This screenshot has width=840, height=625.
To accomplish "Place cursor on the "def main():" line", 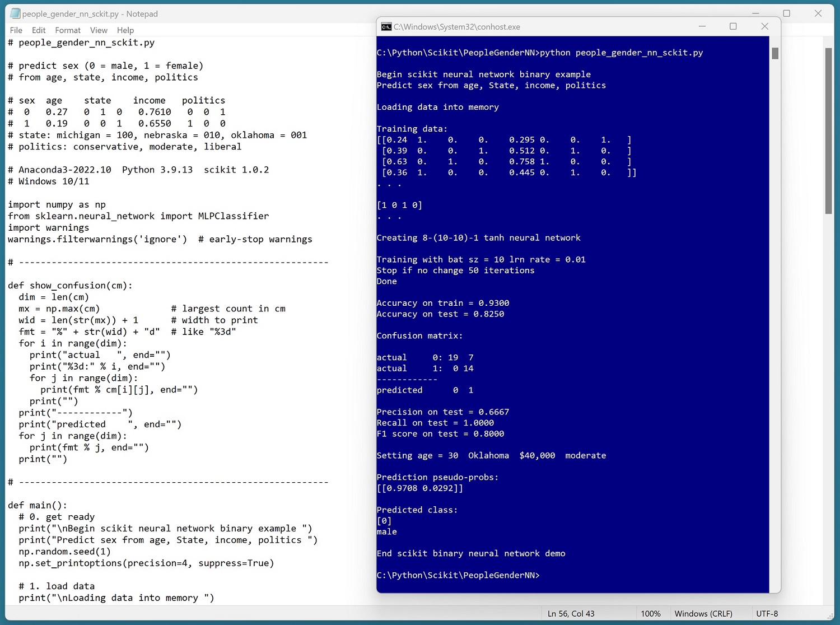I will (x=38, y=505).
